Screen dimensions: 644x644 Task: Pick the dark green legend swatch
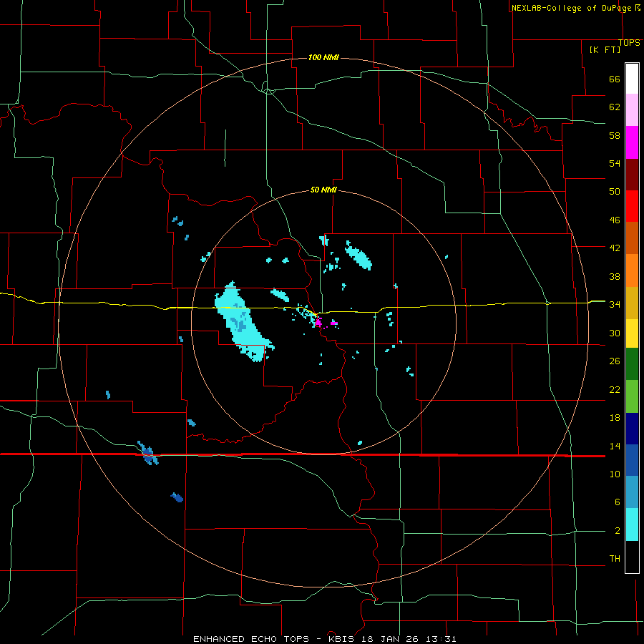632,364
